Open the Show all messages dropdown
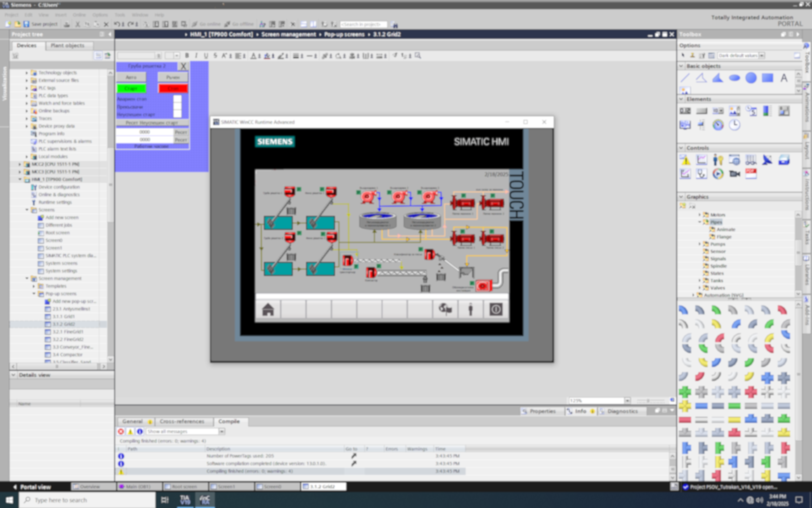This screenshot has width=812, height=508. 221,431
